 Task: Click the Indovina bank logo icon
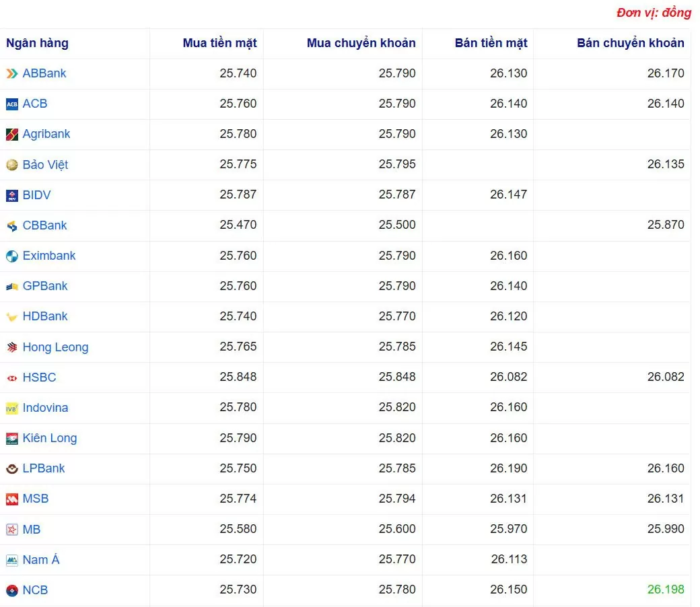12,408
